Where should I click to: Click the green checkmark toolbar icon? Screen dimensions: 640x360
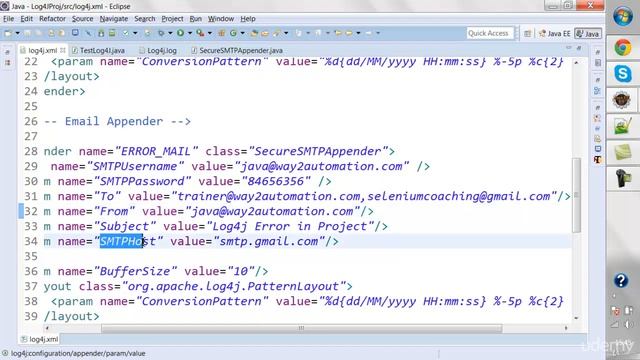pyautogui.click(x=126, y=33)
